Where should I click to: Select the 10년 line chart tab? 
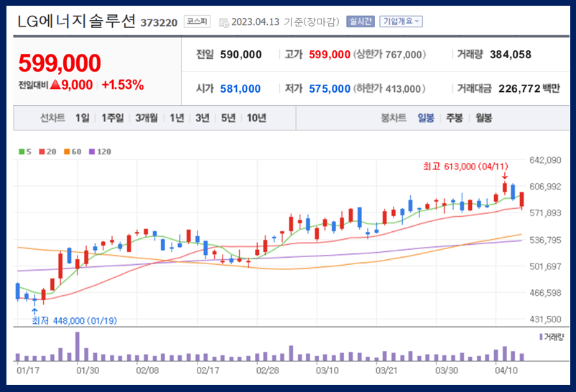256,118
